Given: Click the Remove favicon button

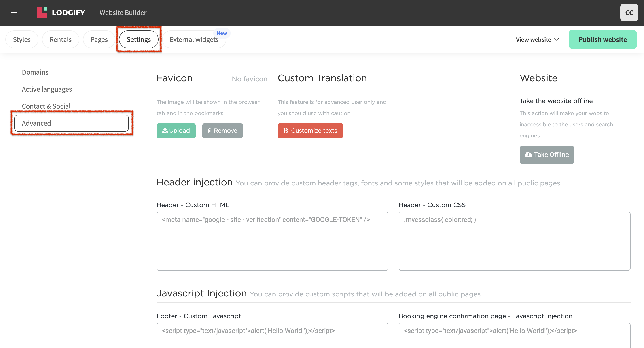Looking at the screenshot, I should pyautogui.click(x=222, y=131).
